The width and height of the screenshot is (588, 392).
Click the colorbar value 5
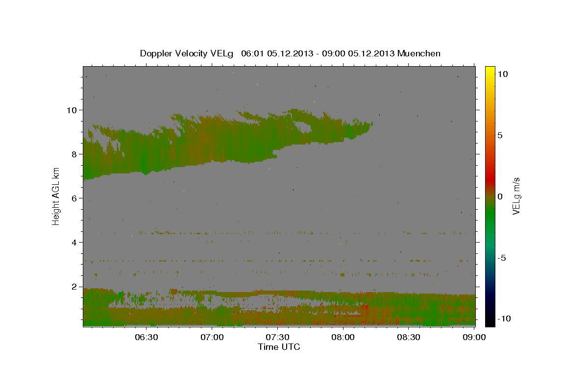point(500,135)
